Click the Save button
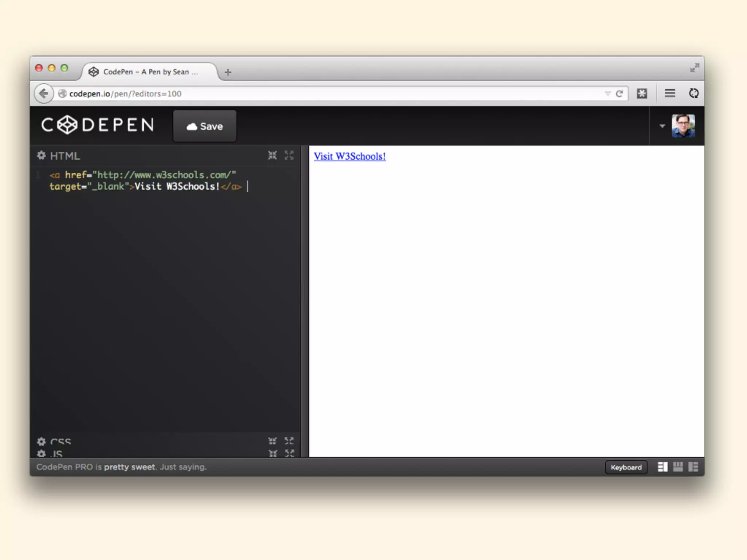The height and width of the screenshot is (560, 747). (205, 126)
